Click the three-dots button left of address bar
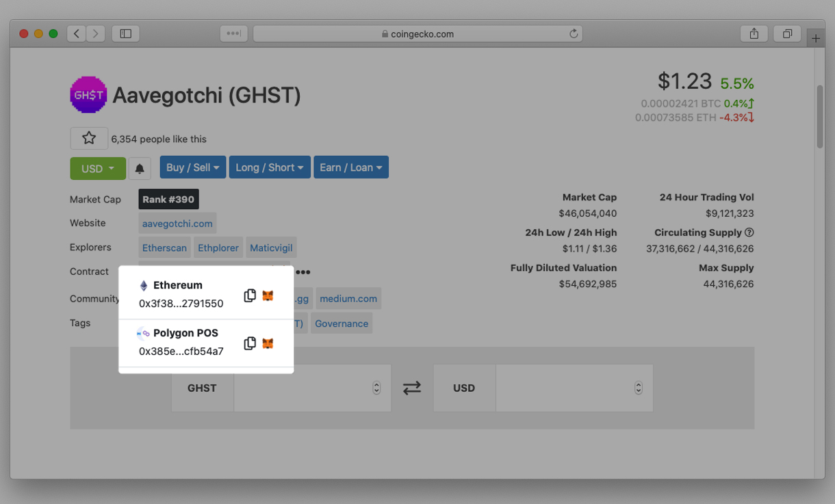 click(233, 34)
